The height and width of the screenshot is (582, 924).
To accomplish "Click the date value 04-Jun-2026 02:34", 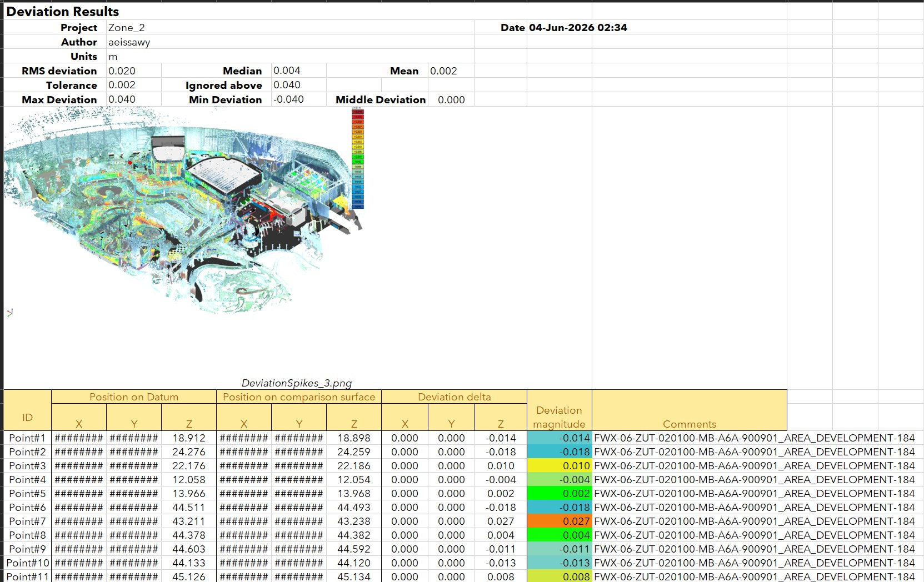I will [578, 28].
